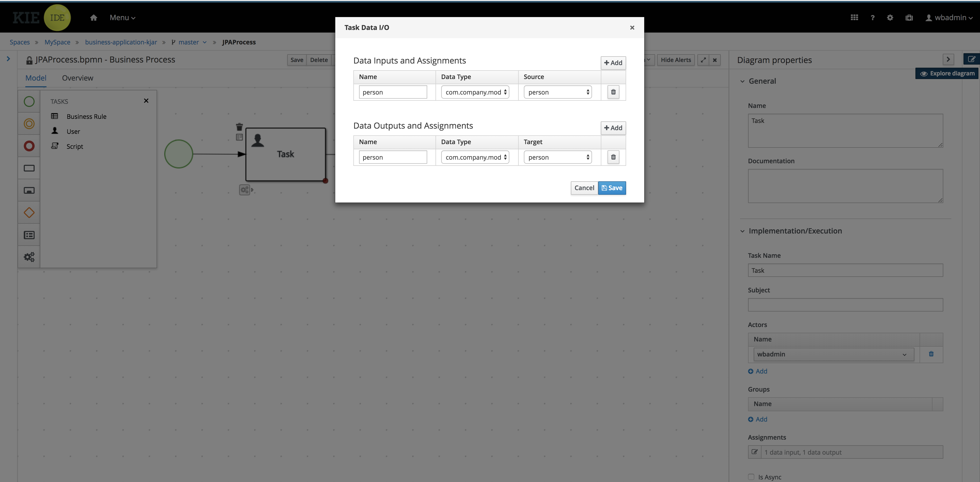Click the Add button for Data Outputs
980x482 pixels.
coord(612,128)
